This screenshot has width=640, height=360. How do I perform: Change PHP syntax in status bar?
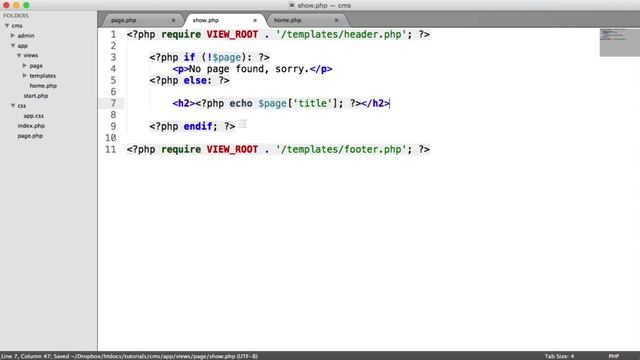[x=613, y=356]
